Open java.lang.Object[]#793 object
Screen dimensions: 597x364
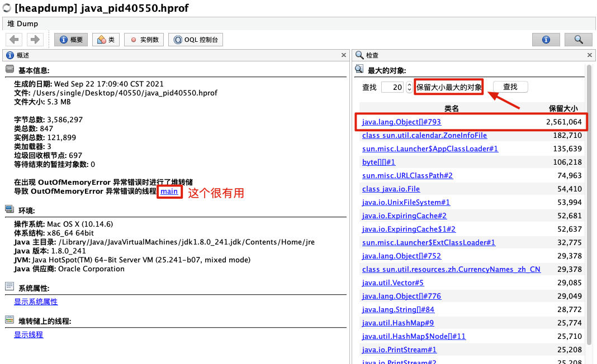pyautogui.click(x=401, y=122)
